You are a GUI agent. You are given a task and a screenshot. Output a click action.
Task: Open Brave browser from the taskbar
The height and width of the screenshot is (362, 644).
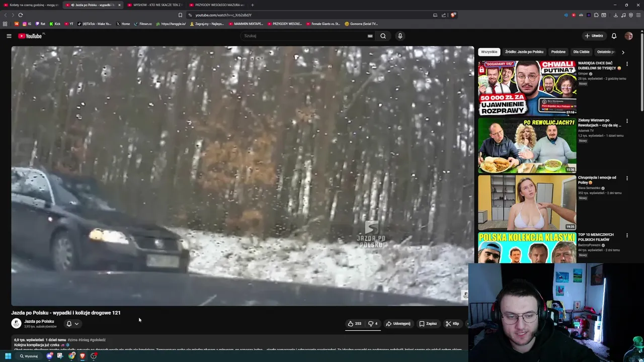coord(83,356)
